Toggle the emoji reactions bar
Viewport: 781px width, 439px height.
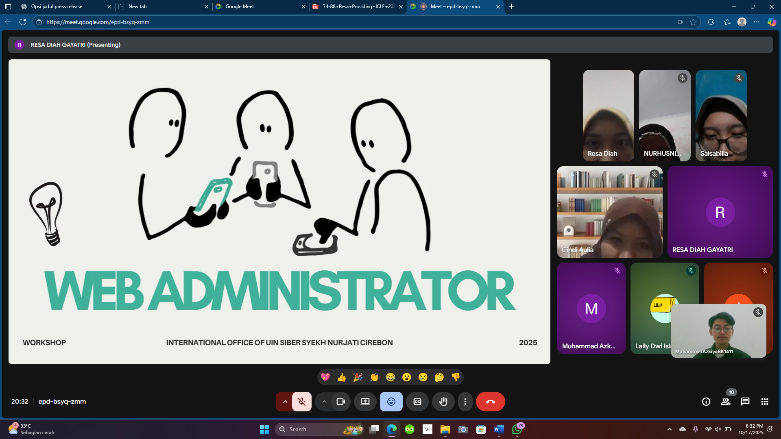coord(391,402)
